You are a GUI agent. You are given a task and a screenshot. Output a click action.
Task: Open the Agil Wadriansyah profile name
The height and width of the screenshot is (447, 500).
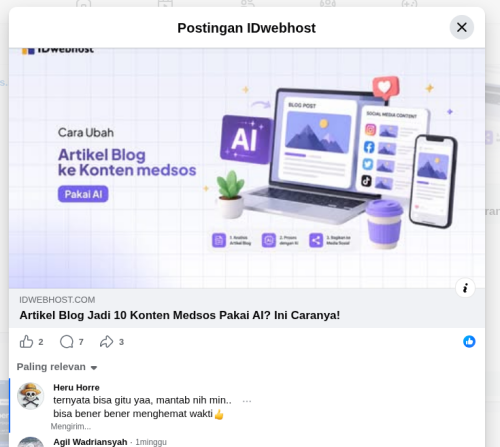[90, 442]
